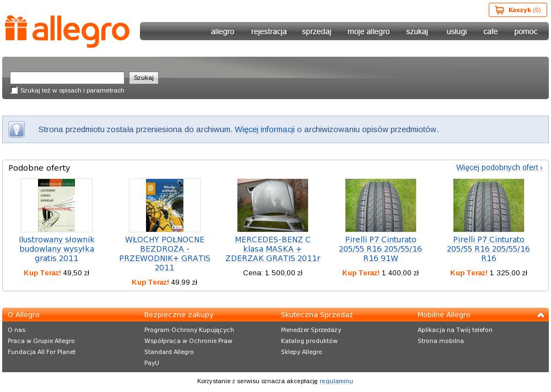Follow the 'Więcej informacji' link
Screen dimensions: 551x392
[264, 129]
